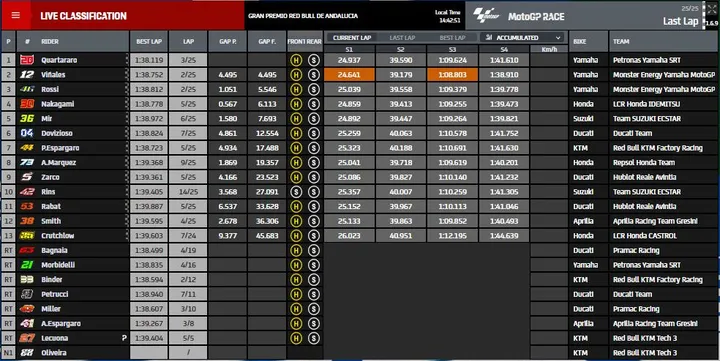Screen dimensions: 720x361
Task: Expand Quartararo's row details handle
Action: point(127,60)
